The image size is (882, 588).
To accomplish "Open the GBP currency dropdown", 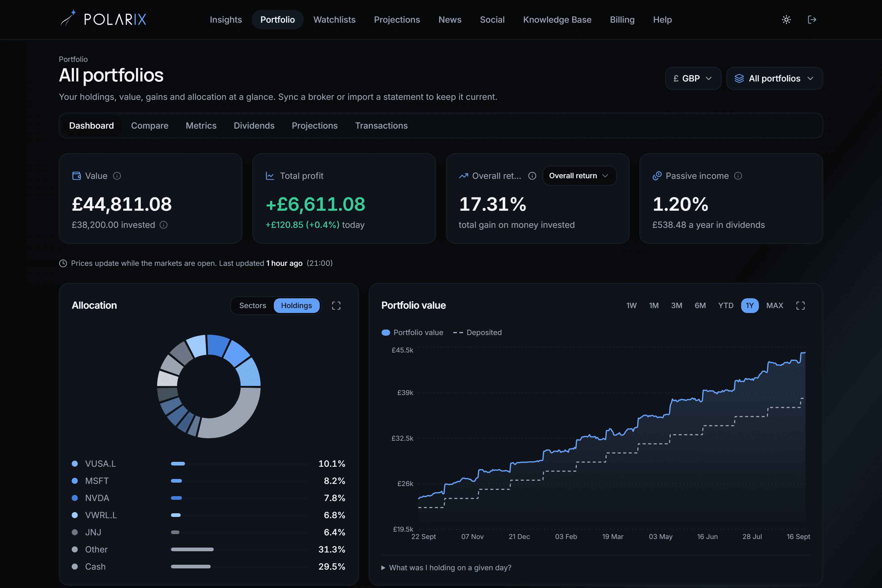I will pos(693,78).
